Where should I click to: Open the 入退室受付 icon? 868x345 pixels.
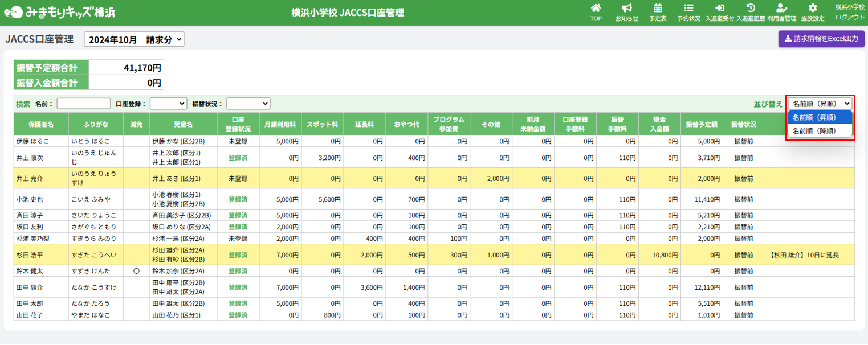[719, 9]
